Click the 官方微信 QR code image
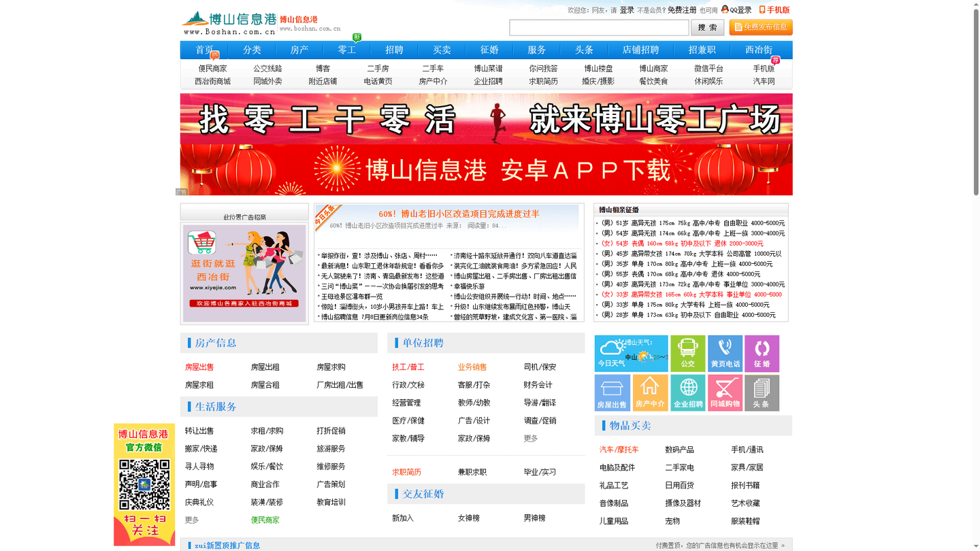 [144, 484]
